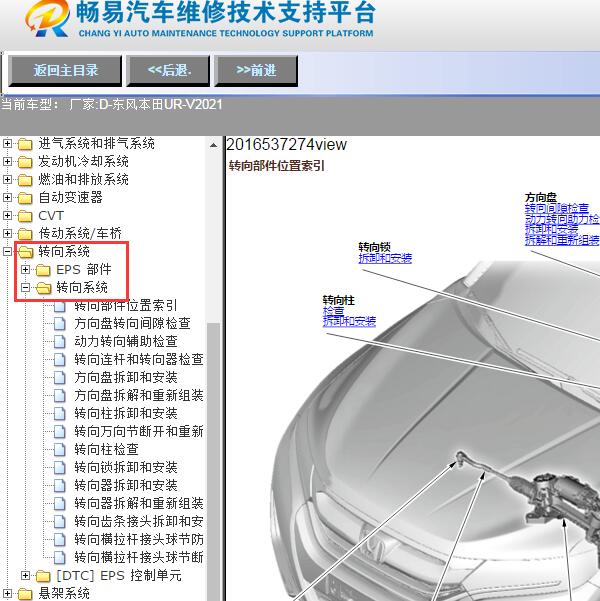The height and width of the screenshot is (601, 600).
Task: Click the page icon for 方向盘拆卸和安装
Action: click(x=59, y=378)
